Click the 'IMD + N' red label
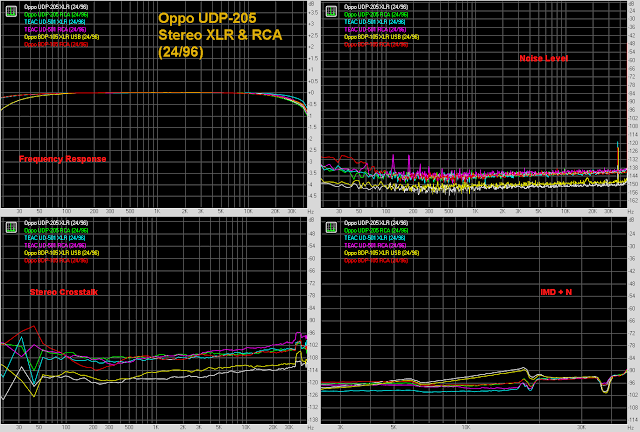This screenshot has width=640, height=432. click(556, 292)
